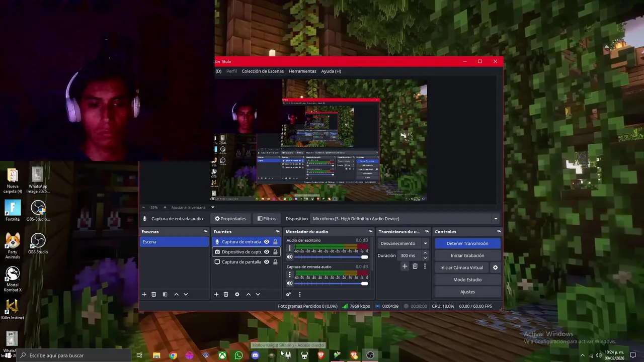Pop out the Fuentes dock
The width and height of the screenshot is (644, 362).
[x=277, y=232]
